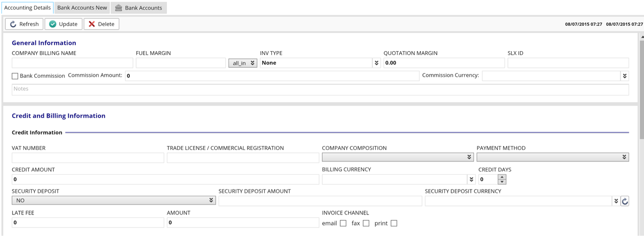Click reload icon beside Security Deposit Currency
644x236 pixels.
tap(625, 201)
